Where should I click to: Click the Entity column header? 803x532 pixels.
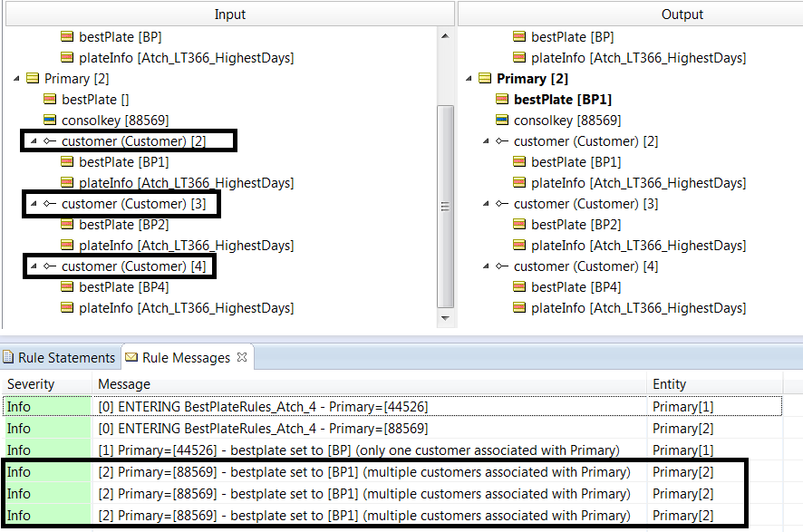click(715, 384)
